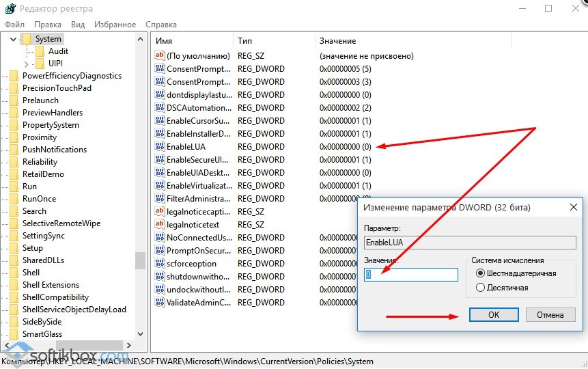Select the default value (По умолчанию) icon
Image resolution: width=588 pixels, height=369 pixels.
[160, 56]
